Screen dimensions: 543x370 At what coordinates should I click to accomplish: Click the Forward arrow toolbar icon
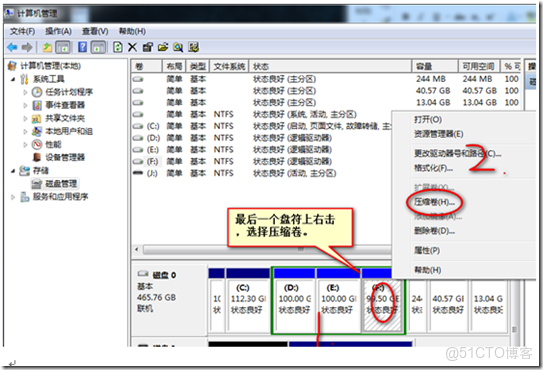27,47
